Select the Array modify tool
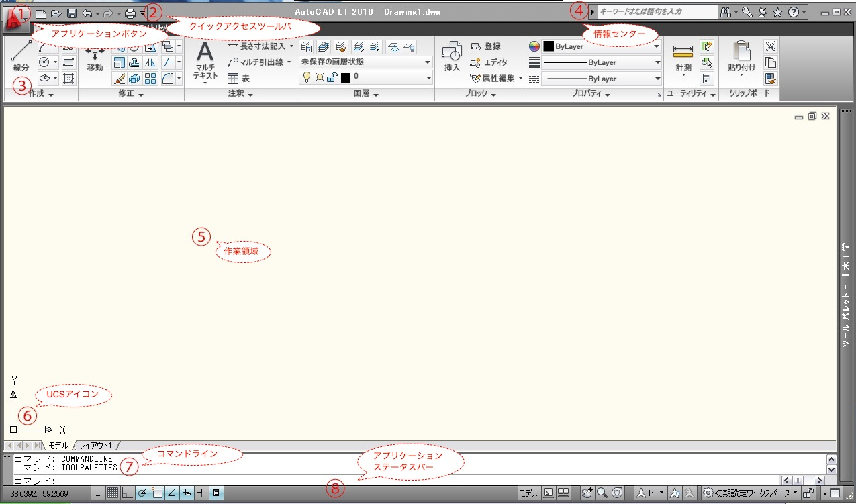Image resolution: width=856 pixels, height=504 pixels. (x=150, y=79)
